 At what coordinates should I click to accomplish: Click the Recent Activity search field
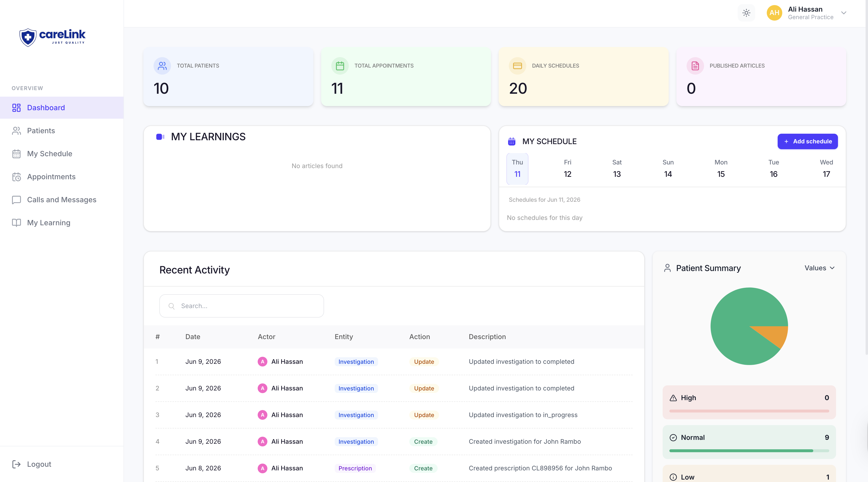[x=242, y=306]
